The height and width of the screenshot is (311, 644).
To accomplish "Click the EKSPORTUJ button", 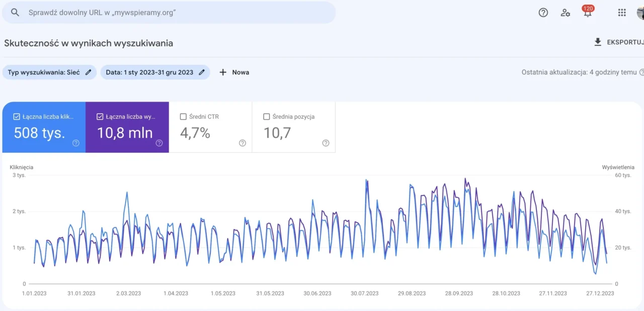I will (x=624, y=42).
